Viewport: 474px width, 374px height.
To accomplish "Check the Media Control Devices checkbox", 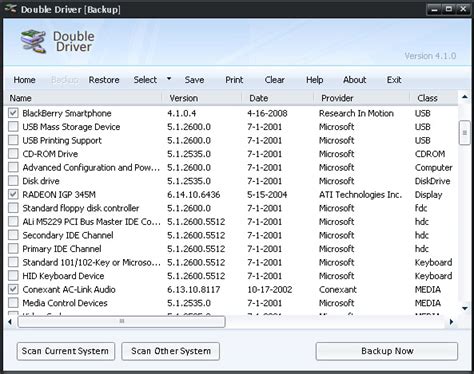I will [13, 303].
